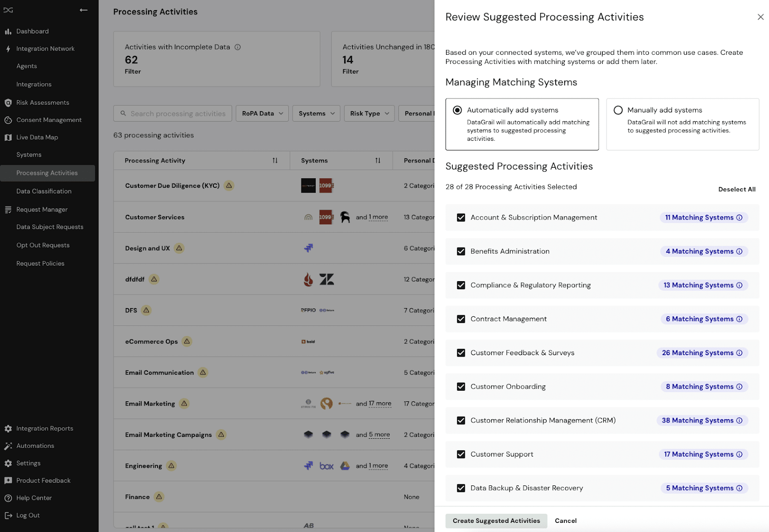Expand the Systems filter dropdown
This screenshot has height=532, width=769.
pos(316,113)
